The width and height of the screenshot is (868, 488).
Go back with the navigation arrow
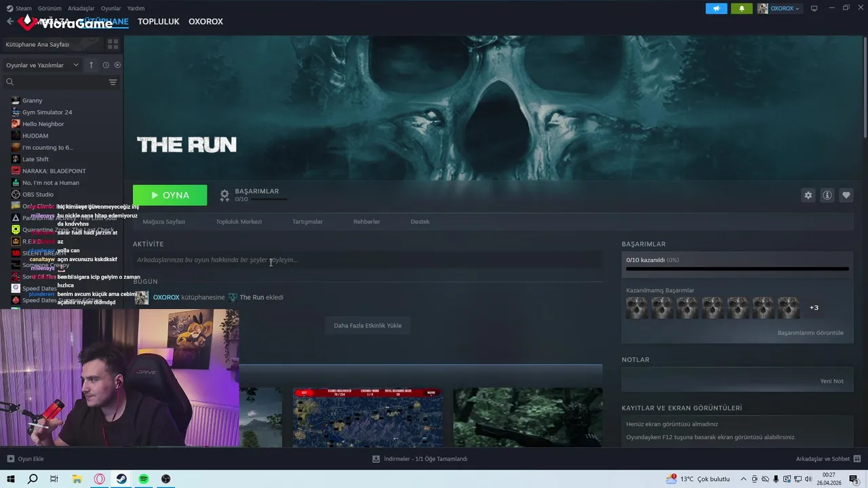click(9, 22)
